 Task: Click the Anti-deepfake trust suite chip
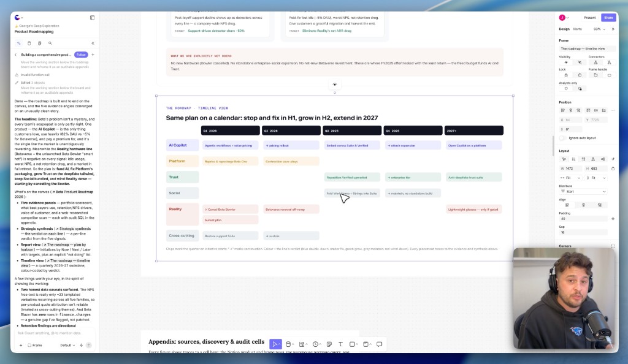click(473, 177)
